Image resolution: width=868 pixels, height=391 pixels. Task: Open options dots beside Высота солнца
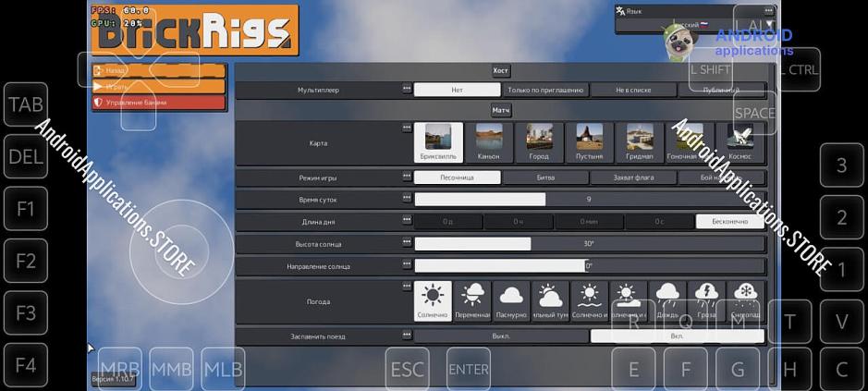[x=407, y=242]
